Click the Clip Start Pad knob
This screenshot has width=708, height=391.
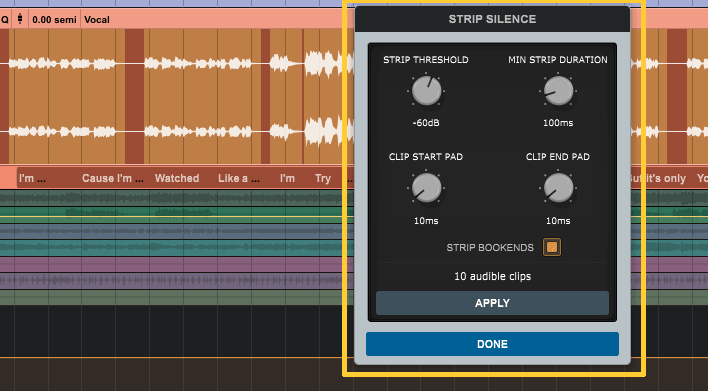426,188
